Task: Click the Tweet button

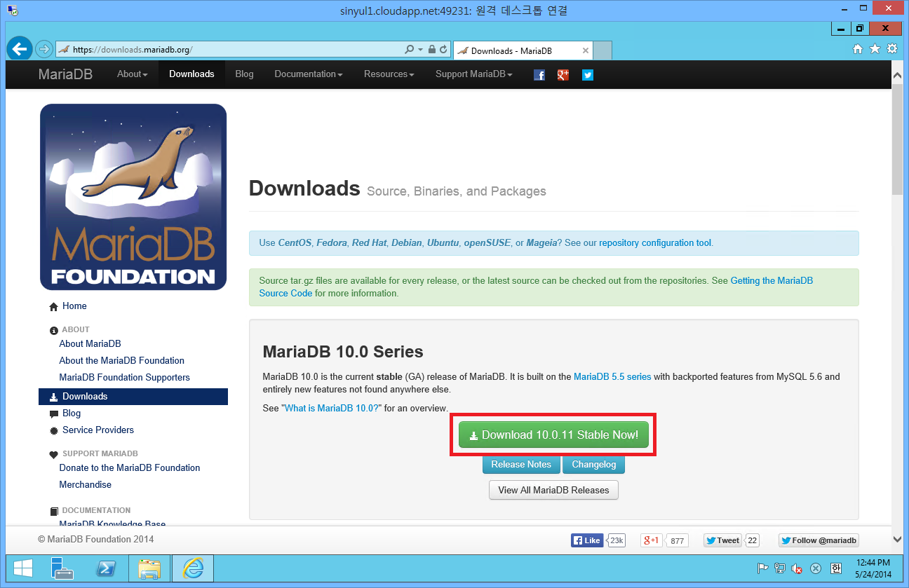Action: 722,540
